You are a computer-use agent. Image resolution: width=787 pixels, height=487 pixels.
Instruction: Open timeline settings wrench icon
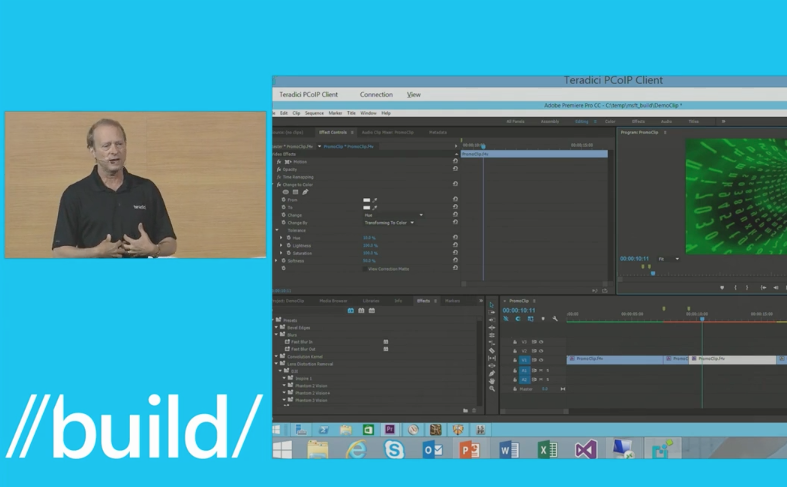(x=555, y=319)
